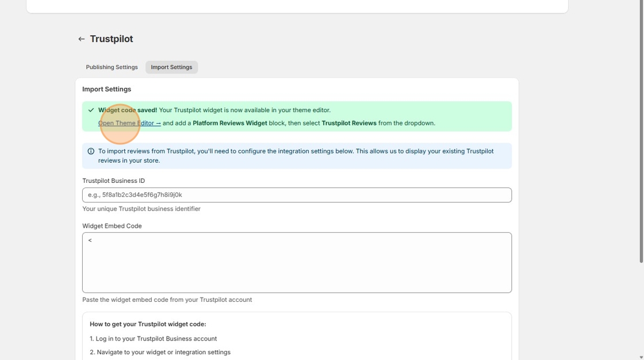The image size is (644, 360).
Task: Click the info icon in the blue notice
Action: (90, 151)
